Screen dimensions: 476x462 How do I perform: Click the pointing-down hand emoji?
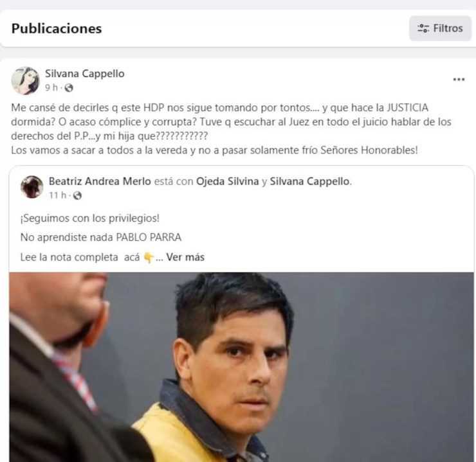coord(149,258)
